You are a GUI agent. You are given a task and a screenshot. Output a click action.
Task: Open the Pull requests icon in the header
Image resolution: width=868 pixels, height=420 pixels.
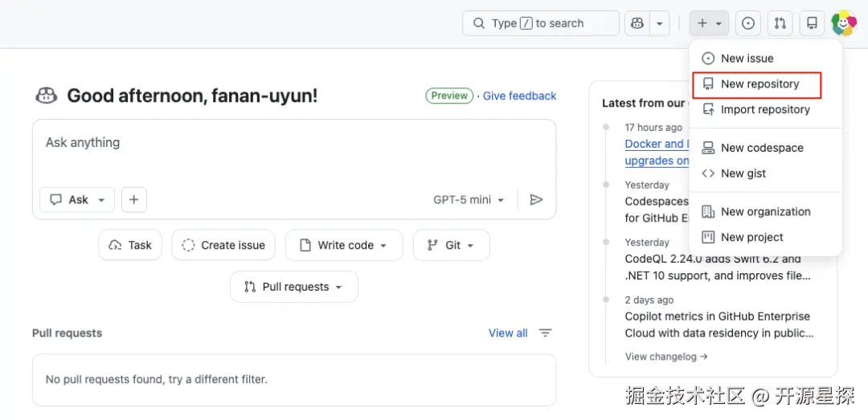[x=780, y=23]
